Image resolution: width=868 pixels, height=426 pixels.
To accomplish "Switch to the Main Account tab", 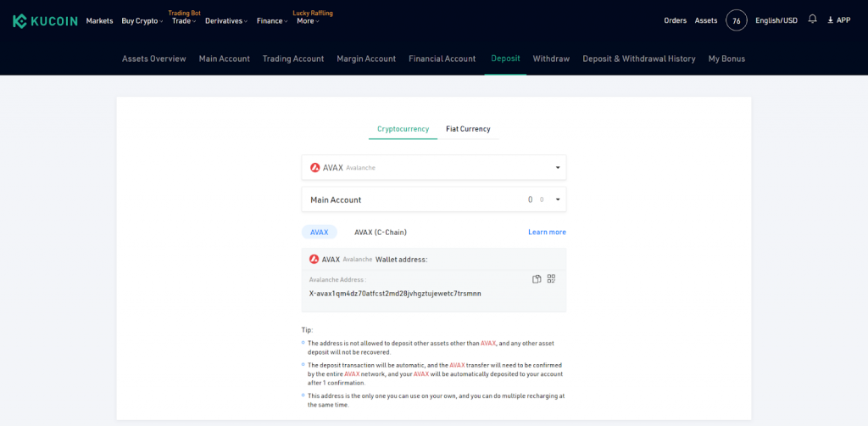I will pos(224,59).
